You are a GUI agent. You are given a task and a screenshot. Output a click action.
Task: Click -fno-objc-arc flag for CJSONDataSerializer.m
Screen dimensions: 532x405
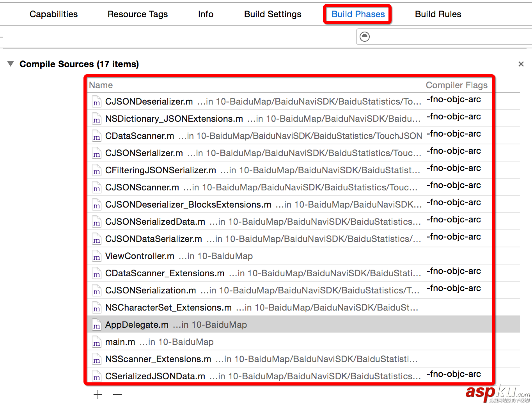454,237
